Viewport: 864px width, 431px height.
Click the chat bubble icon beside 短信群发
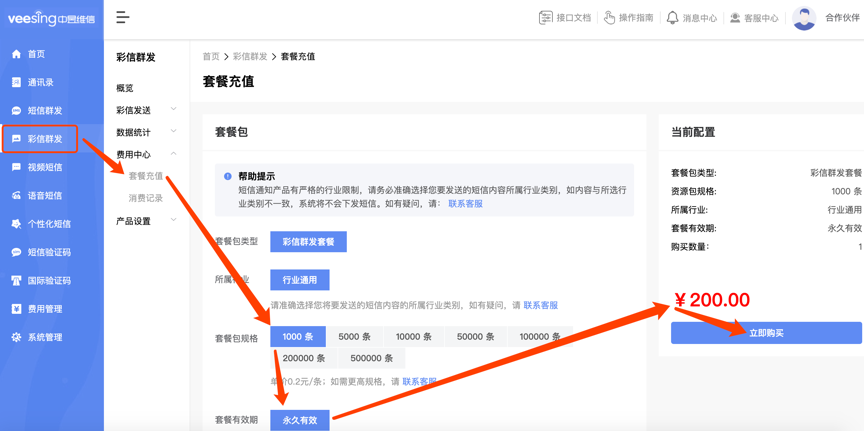17,111
